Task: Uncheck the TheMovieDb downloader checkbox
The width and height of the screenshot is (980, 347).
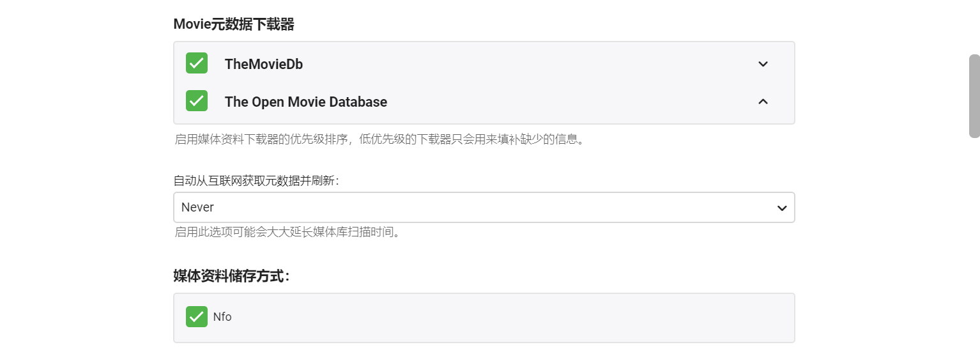Action: point(197,63)
